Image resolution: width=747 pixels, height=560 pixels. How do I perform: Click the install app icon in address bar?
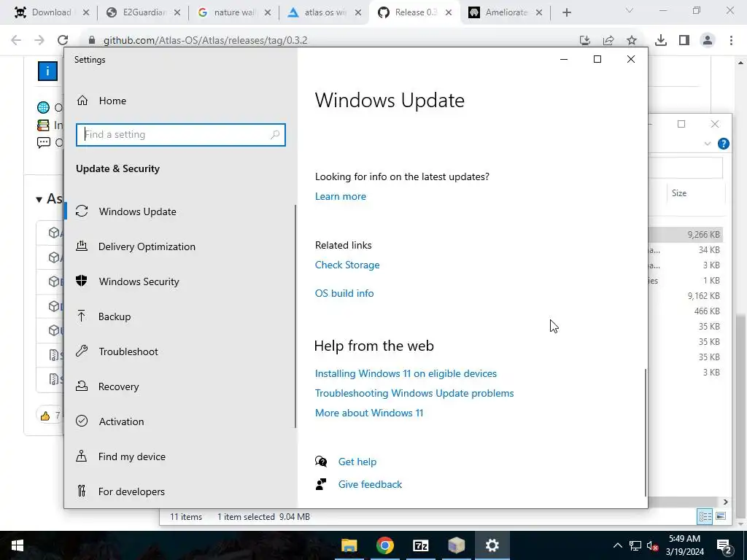click(585, 41)
